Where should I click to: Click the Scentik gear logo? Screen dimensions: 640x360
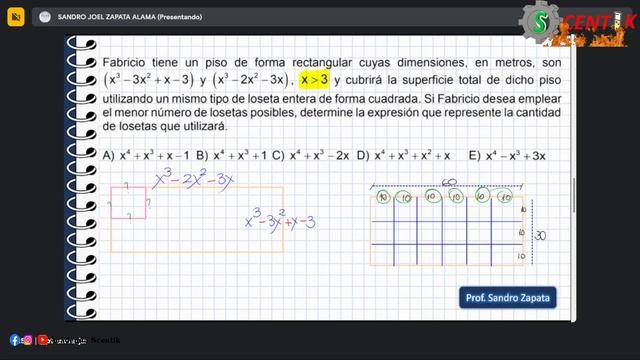540,22
